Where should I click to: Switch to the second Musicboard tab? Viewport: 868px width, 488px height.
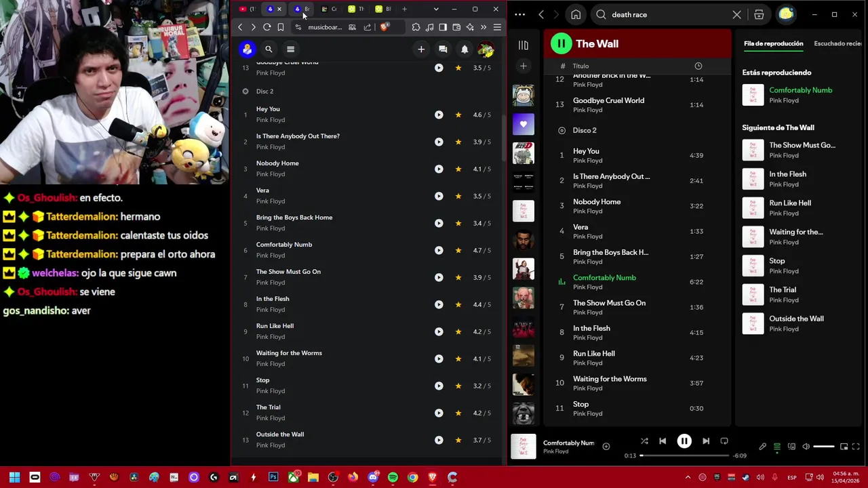click(x=302, y=9)
